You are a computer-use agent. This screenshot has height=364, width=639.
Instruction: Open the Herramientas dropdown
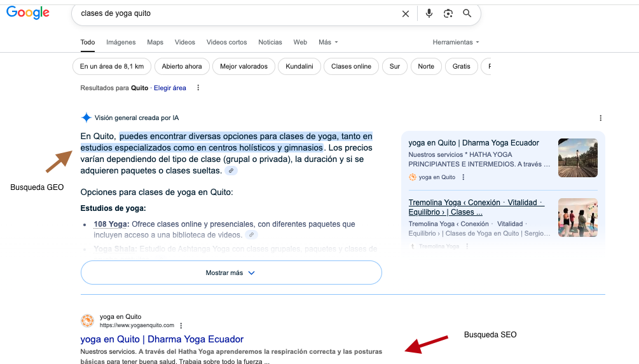pyautogui.click(x=456, y=43)
